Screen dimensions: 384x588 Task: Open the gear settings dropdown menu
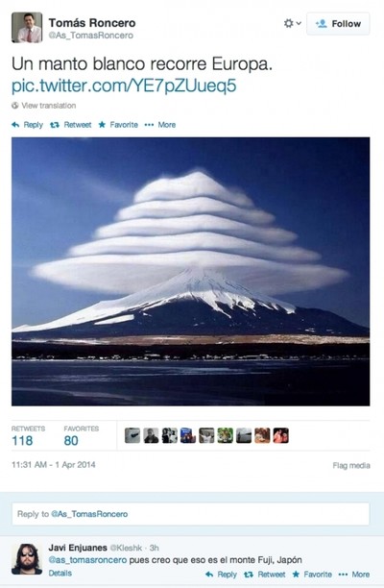(292, 24)
